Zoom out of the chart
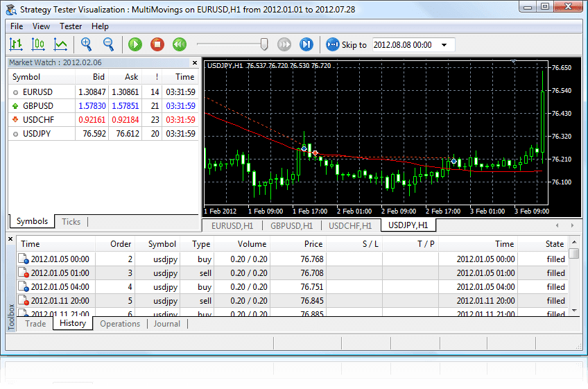Image resolution: width=588 pixels, height=389 pixels. [108, 44]
